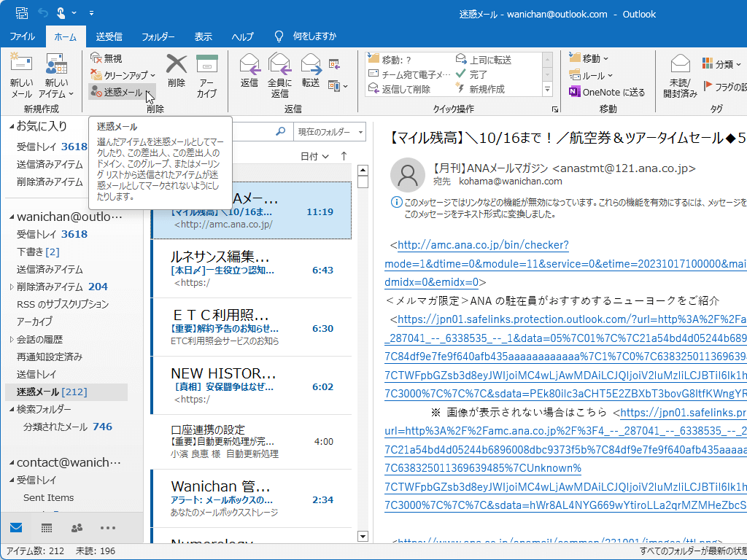
Task: Select quick step 上司に転送
Action: [484, 60]
